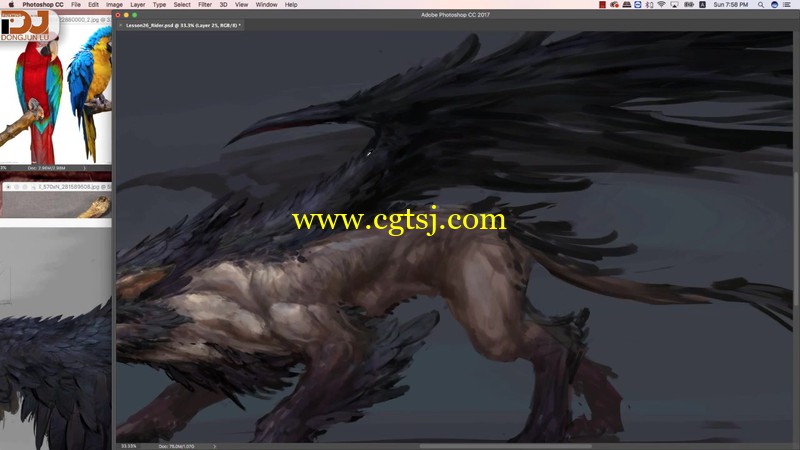Open the Select menu
Image resolution: width=800 pixels, height=450 pixels.
point(182,5)
